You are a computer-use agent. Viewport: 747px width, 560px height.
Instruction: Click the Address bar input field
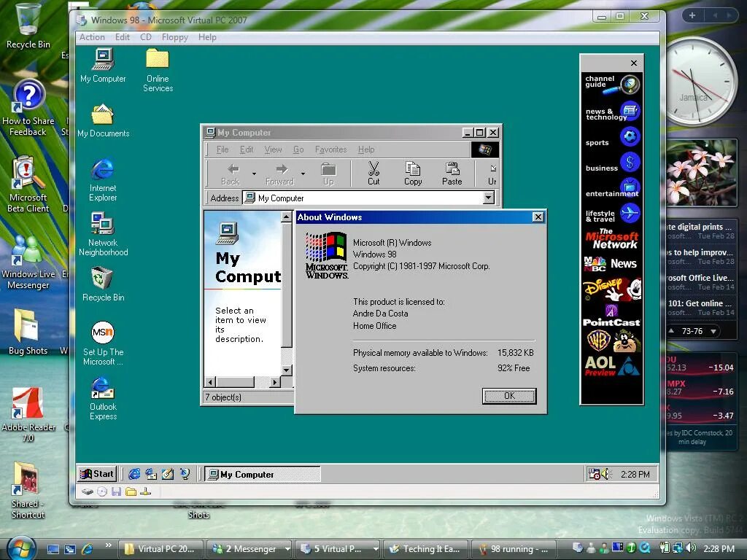coord(363,198)
